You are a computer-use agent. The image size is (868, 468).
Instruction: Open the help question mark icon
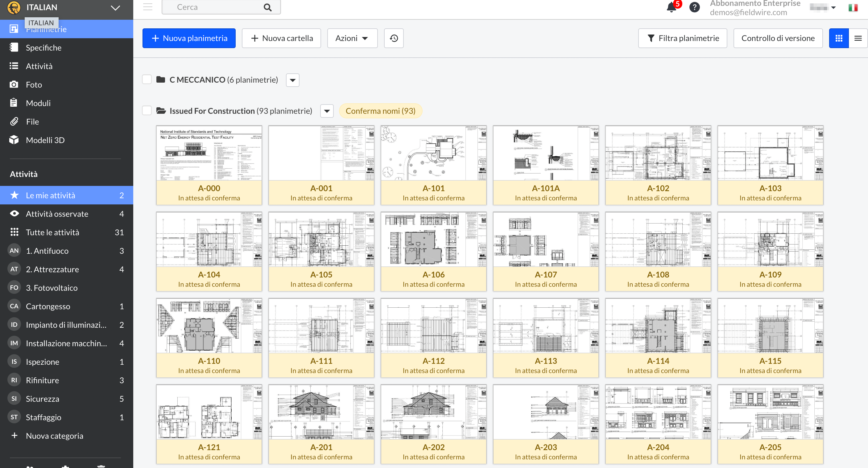click(x=694, y=7)
